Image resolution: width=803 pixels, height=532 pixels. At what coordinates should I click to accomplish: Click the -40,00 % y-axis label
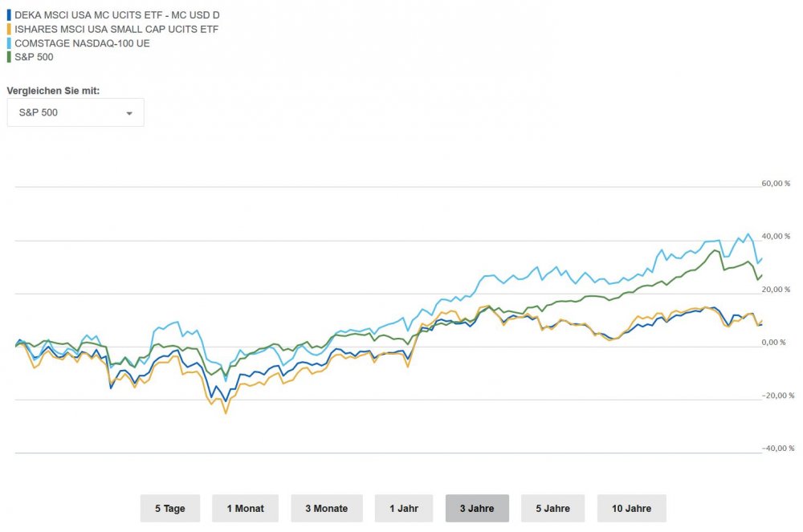click(x=777, y=449)
